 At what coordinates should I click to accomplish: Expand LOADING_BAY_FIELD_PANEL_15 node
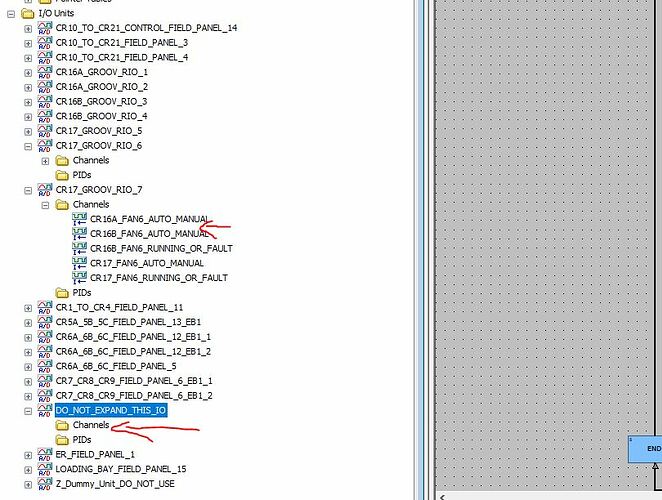tap(28, 470)
